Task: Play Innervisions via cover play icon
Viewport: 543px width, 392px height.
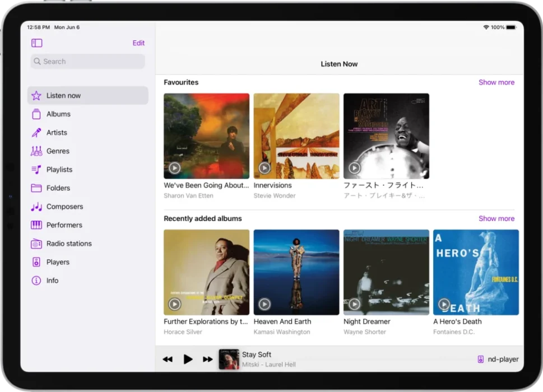Action: [264, 168]
